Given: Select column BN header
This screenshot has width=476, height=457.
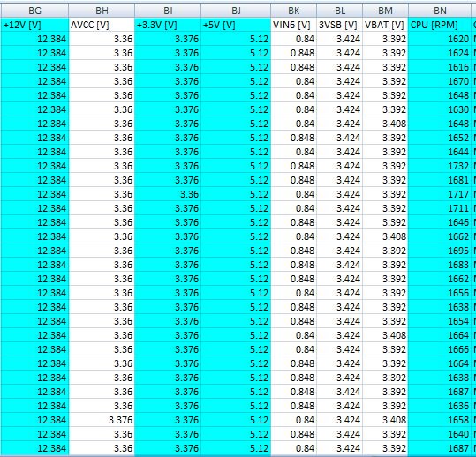Looking at the screenshot, I should click(x=440, y=11).
